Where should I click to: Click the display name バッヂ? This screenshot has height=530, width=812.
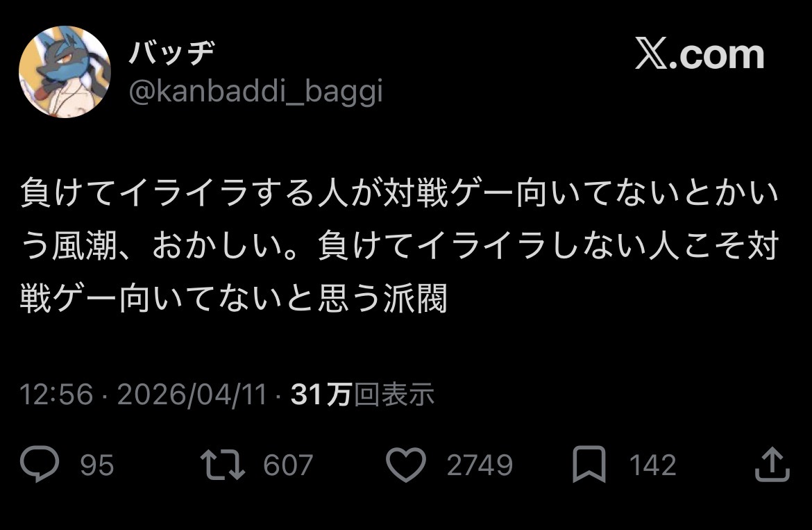[x=172, y=52]
